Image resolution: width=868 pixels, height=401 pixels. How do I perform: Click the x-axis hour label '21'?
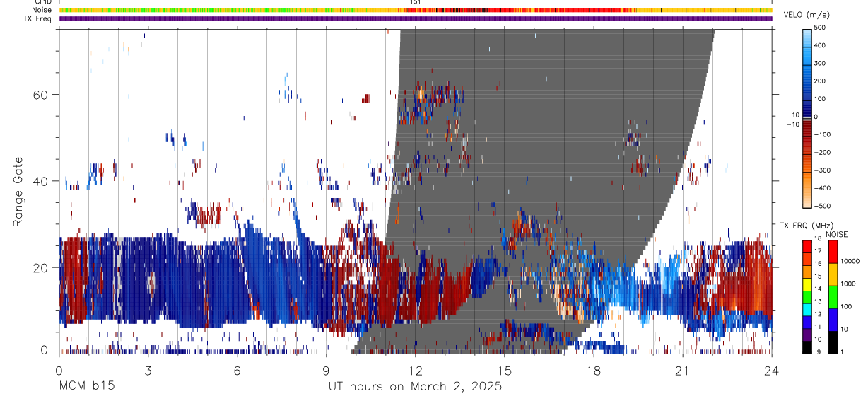[x=683, y=370]
